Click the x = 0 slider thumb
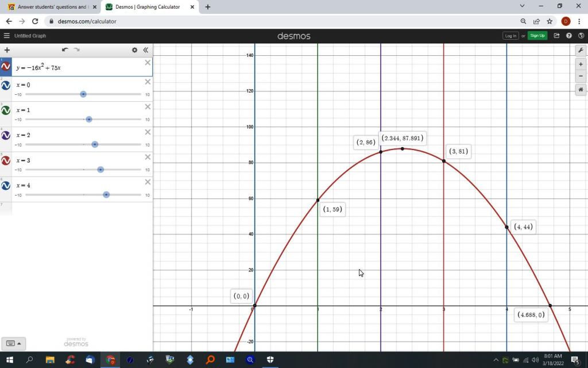This screenshot has height=368, width=588. pyautogui.click(x=83, y=94)
